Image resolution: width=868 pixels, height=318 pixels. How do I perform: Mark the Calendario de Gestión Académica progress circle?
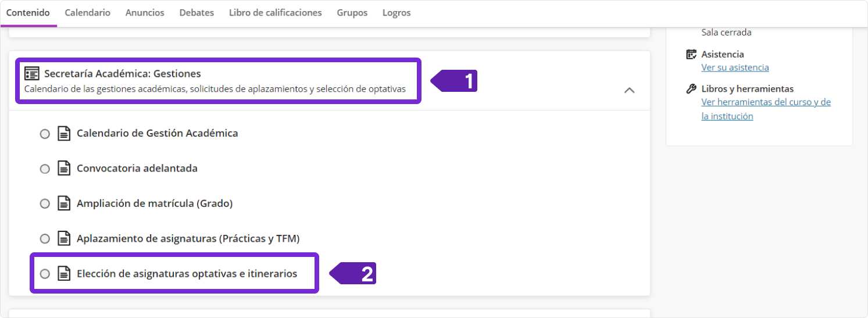[x=45, y=134]
